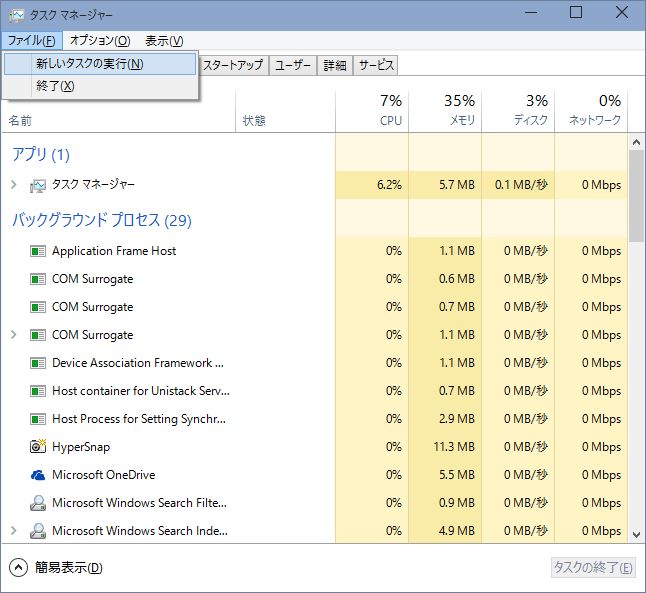
Task: Click the HyperSnap camera icon
Action: (38, 447)
